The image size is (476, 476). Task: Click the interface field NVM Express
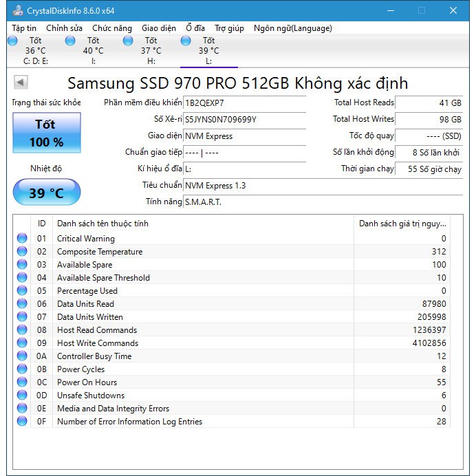point(244,136)
